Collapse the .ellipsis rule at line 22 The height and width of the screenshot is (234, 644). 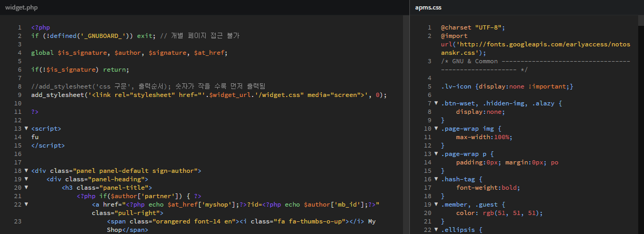pos(436,230)
